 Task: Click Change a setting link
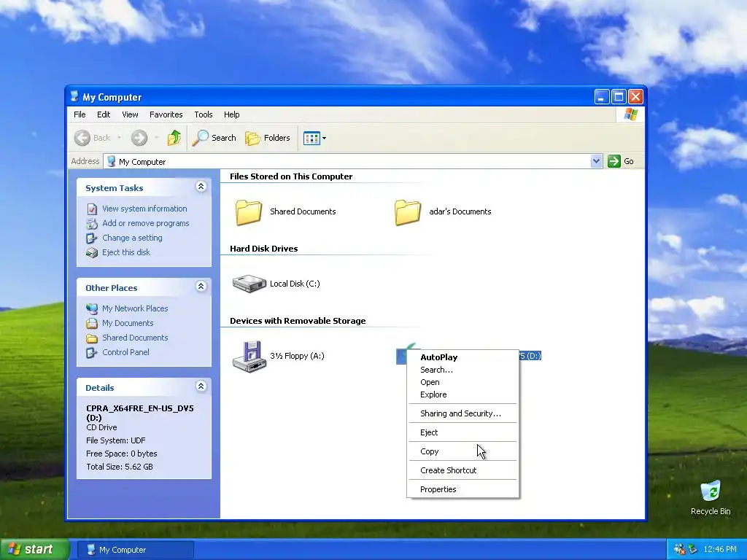pos(132,238)
